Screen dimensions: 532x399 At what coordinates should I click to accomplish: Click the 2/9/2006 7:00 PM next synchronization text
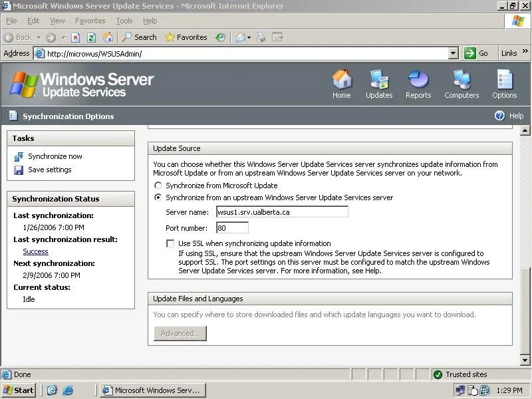click(52, 275)
